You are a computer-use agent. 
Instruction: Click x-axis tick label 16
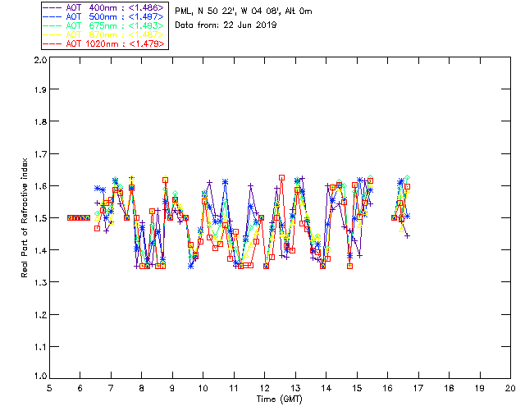(x=387, y=388)
